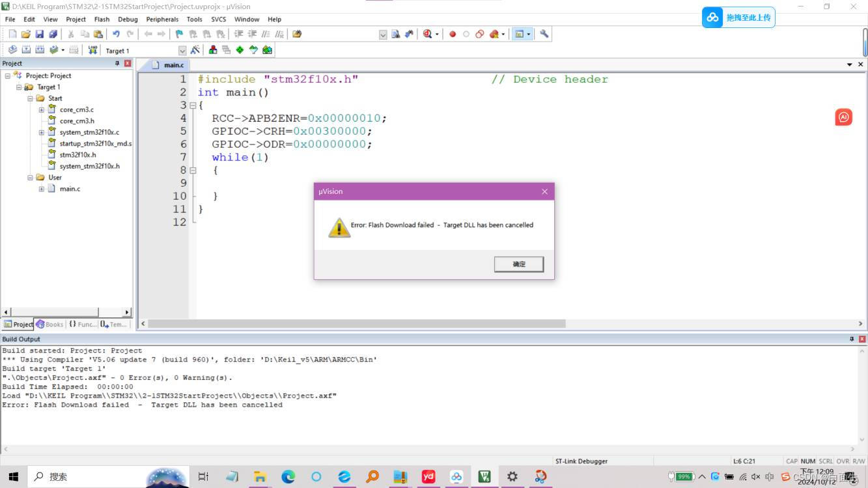This screenshot has height=488, width=868.
Task: Rebuild all target files icon
Action: pos(40,50)
